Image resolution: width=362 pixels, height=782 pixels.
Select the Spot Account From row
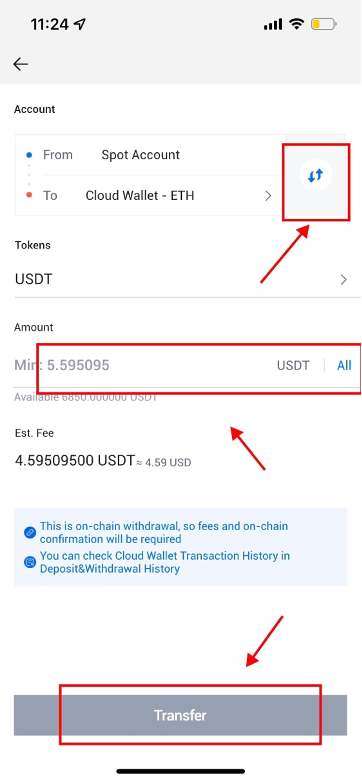(x=150, y=155)
